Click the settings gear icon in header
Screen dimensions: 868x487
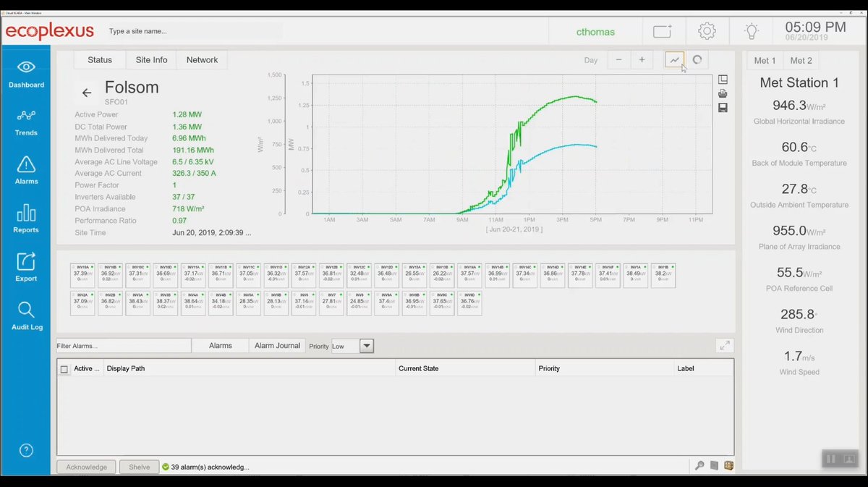707,31
